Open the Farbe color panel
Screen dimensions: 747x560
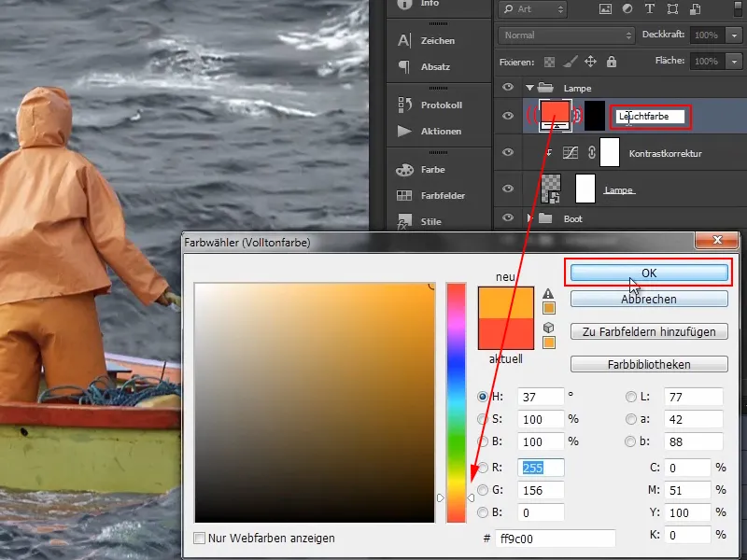[x=421, y=170]
